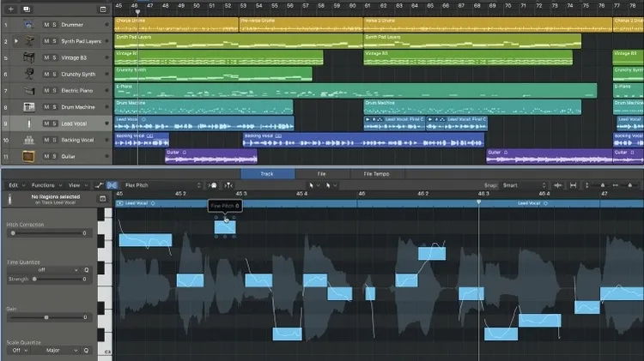The image size is (644, 361).
Task: Mute the Crunchy Synth track
Action: pyautogui.click(x=46, y=74)
